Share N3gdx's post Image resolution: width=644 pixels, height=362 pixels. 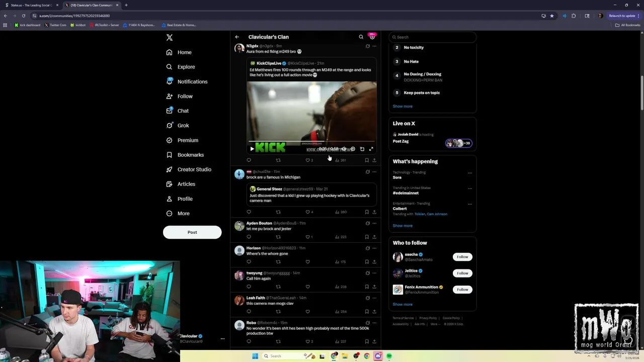(374, 160)
